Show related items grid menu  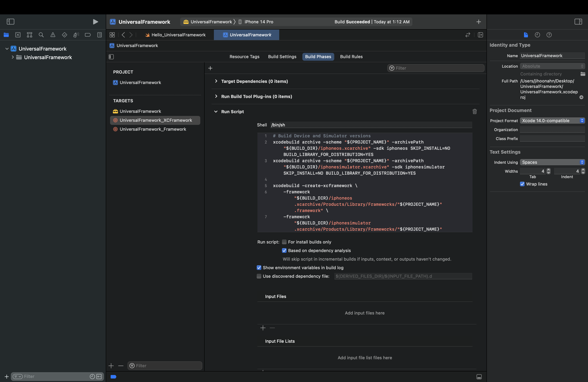[x=112, y=35]
